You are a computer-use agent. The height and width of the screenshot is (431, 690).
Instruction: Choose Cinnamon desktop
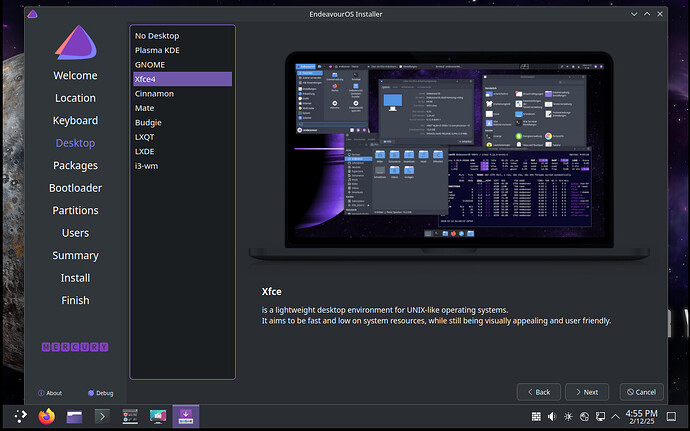coord(182,93)
